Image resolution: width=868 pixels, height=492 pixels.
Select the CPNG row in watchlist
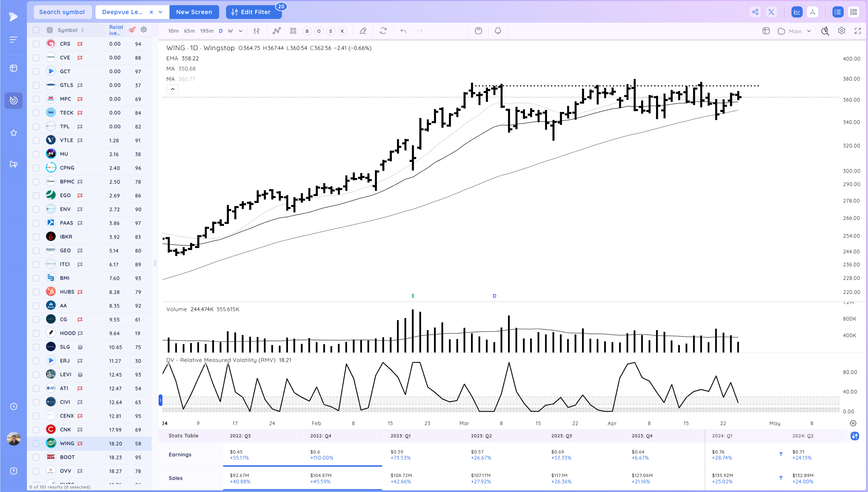point(89,168)
